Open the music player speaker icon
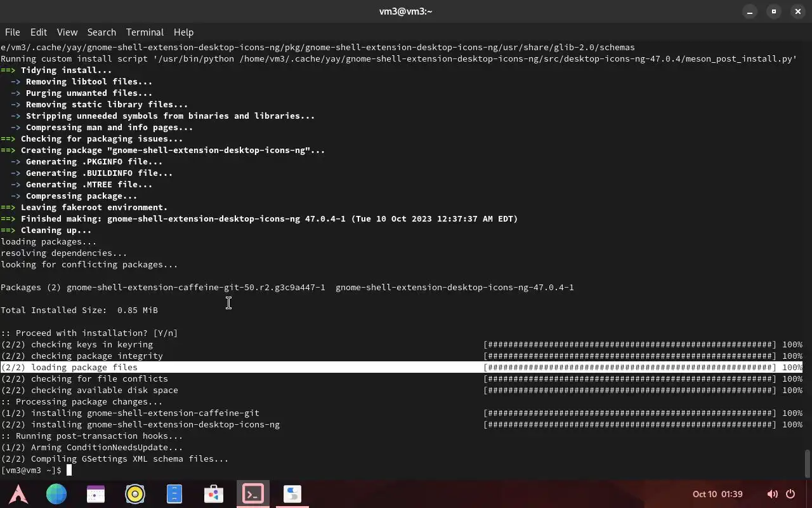The height and width of the screenshot is (508, 812). pyautogui.click(x=135, y=494)
